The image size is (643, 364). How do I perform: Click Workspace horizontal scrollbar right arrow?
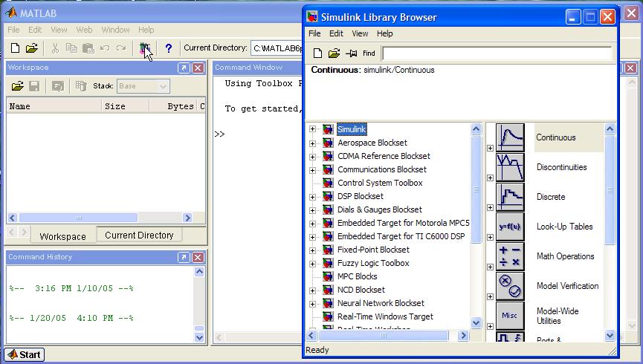(x=187, y=218)
